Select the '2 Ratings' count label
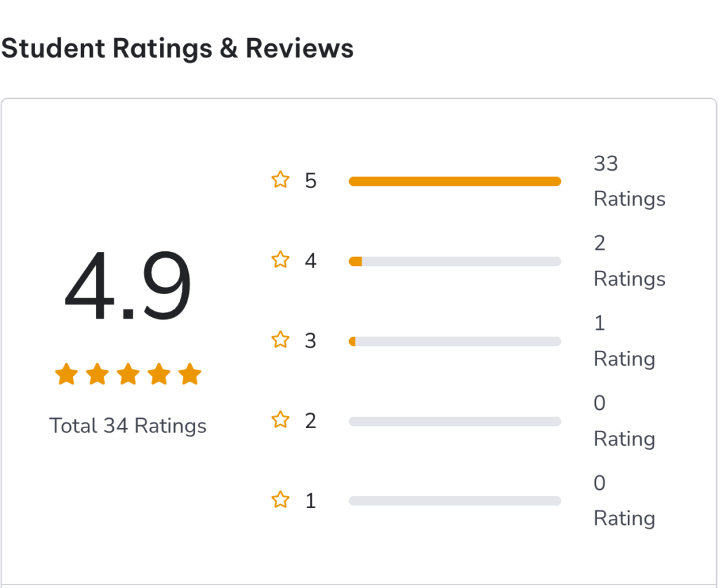The height and width of the screenshot is (588, 719). [629, 261]
